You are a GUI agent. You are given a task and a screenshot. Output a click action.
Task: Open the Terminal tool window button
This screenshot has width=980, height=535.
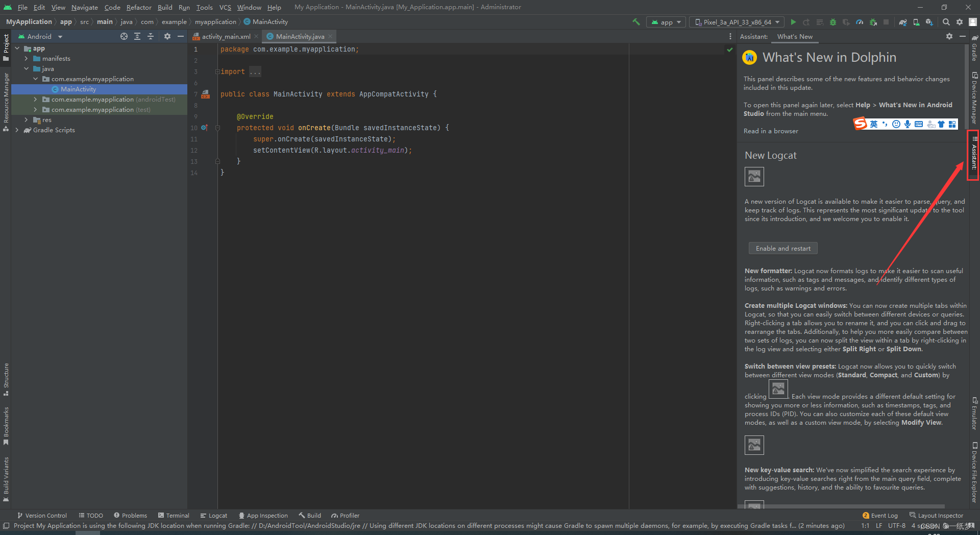coord(174,516)
